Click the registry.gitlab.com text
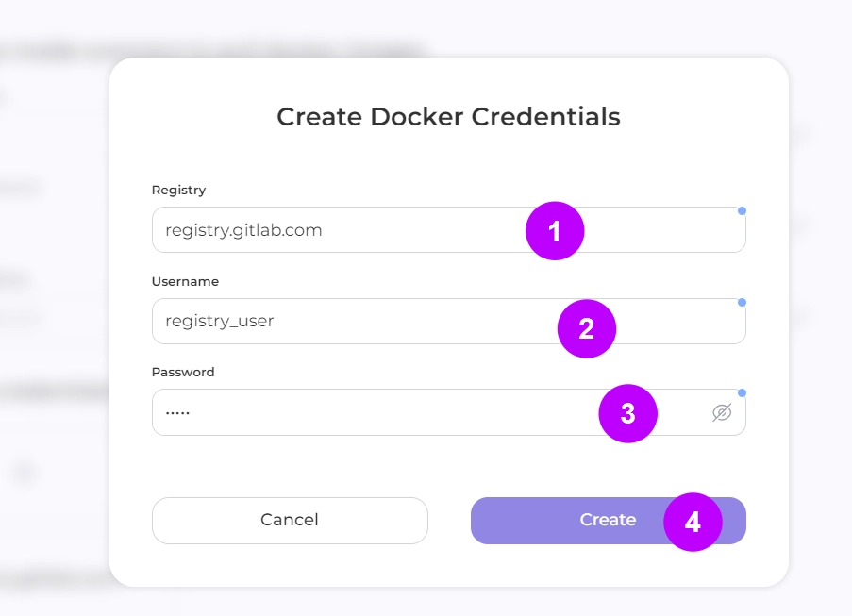Viewport: 852px width, 616px height. pyautogui.click(x=243, y=230)
